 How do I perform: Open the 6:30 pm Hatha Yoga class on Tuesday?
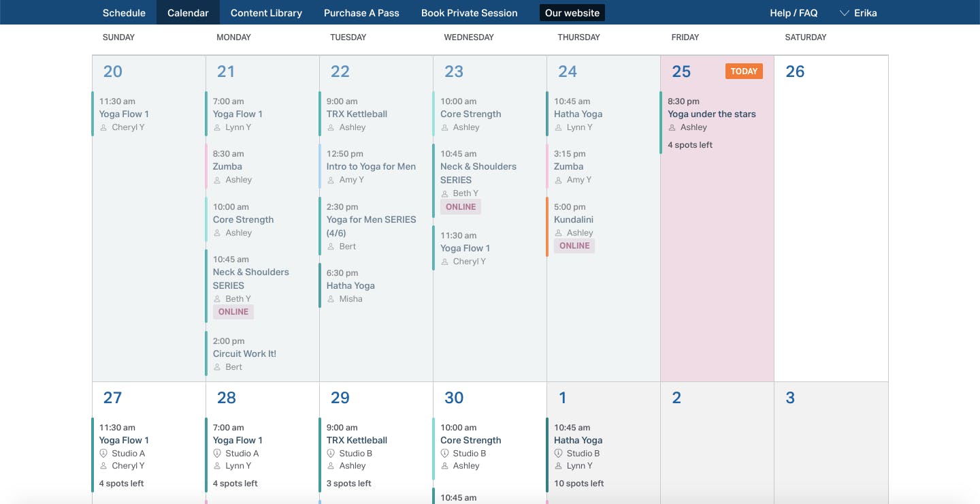click(350, 286)
